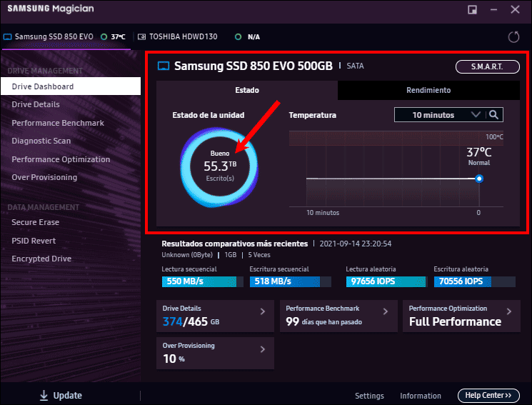Click the magnifier icon beside time range
The height and width of the screenshot is (405, 532).
point(493,115)
